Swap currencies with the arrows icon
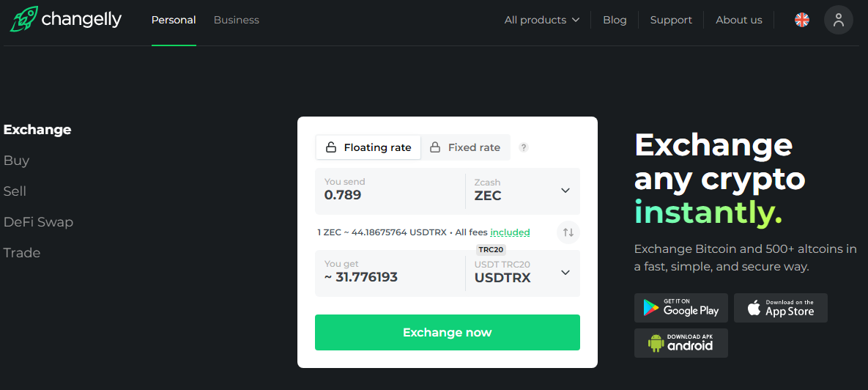 [568, 232]
